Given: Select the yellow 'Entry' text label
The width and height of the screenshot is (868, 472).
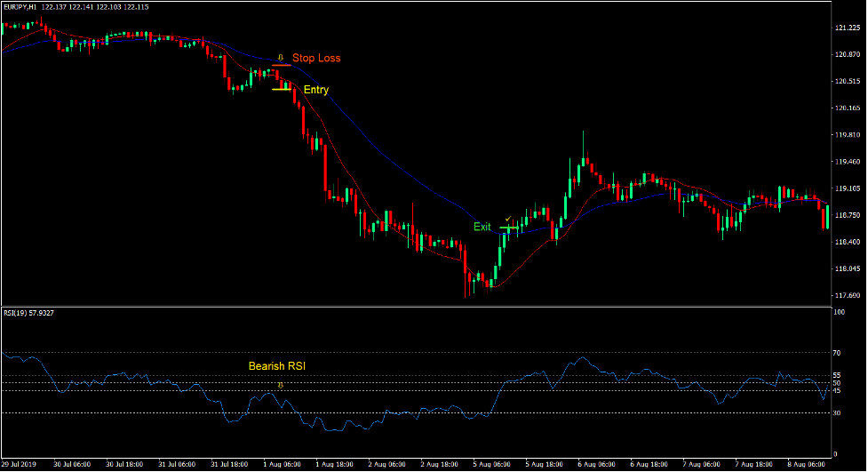Looking at the screenshot, I should click(x=316, y=90).
